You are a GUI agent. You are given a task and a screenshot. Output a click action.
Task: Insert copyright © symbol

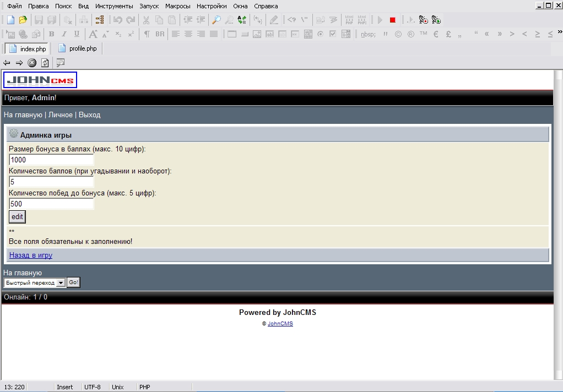pos(398,34)
